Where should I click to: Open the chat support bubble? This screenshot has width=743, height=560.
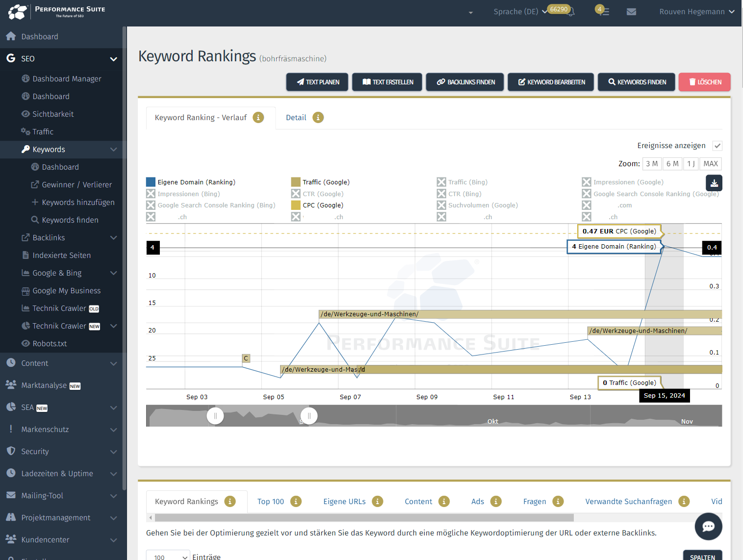tap(709, 527)
